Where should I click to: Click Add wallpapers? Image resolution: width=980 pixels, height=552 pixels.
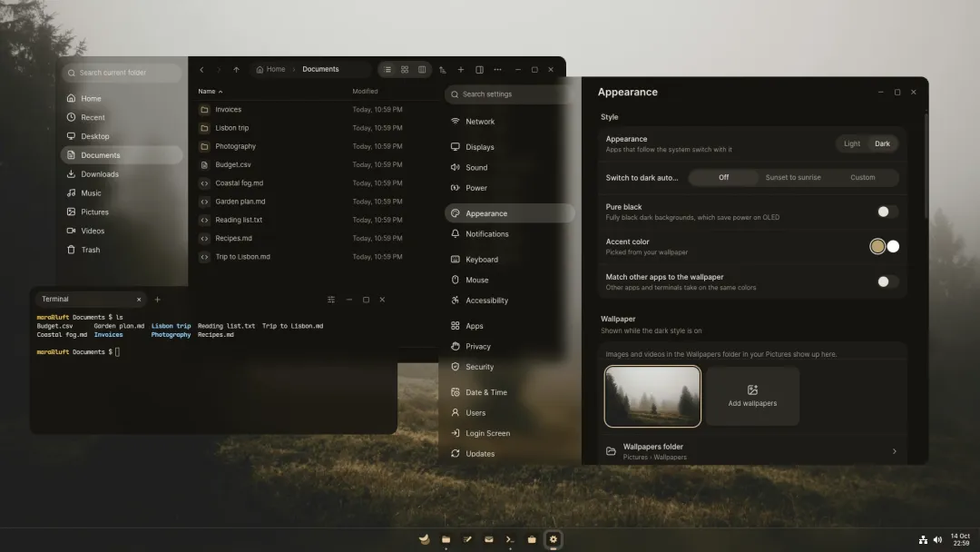click(752, 397)
